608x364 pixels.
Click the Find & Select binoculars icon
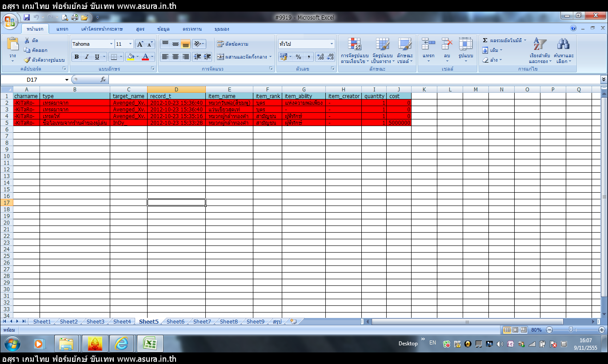tap(564, 44)
